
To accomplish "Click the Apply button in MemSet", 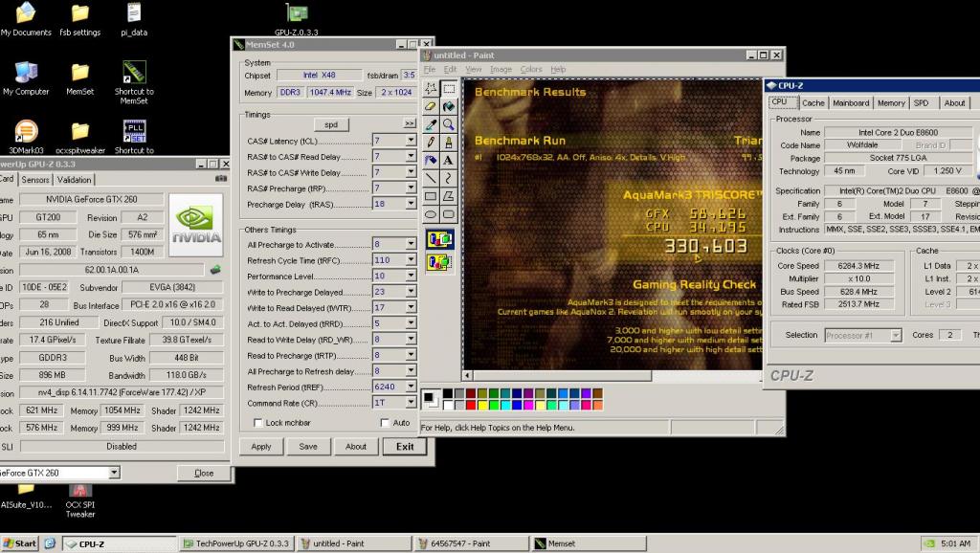I will pyautogui.click(x=261, y=447).
